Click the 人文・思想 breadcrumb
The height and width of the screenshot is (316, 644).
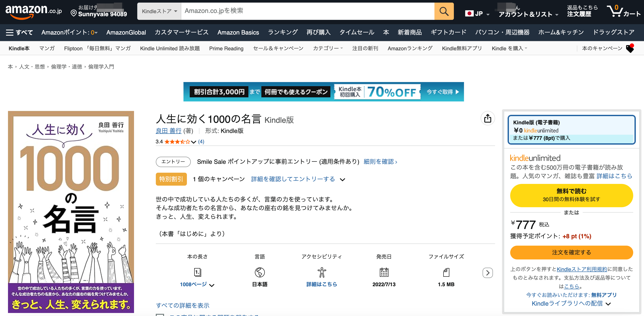pyautogui.click(x=32, y=67)
